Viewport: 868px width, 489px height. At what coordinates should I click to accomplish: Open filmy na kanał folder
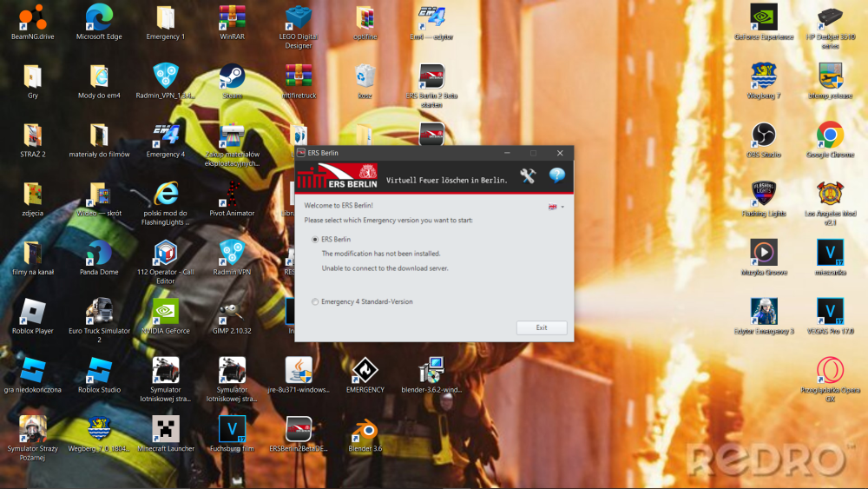tap(33, 258)
